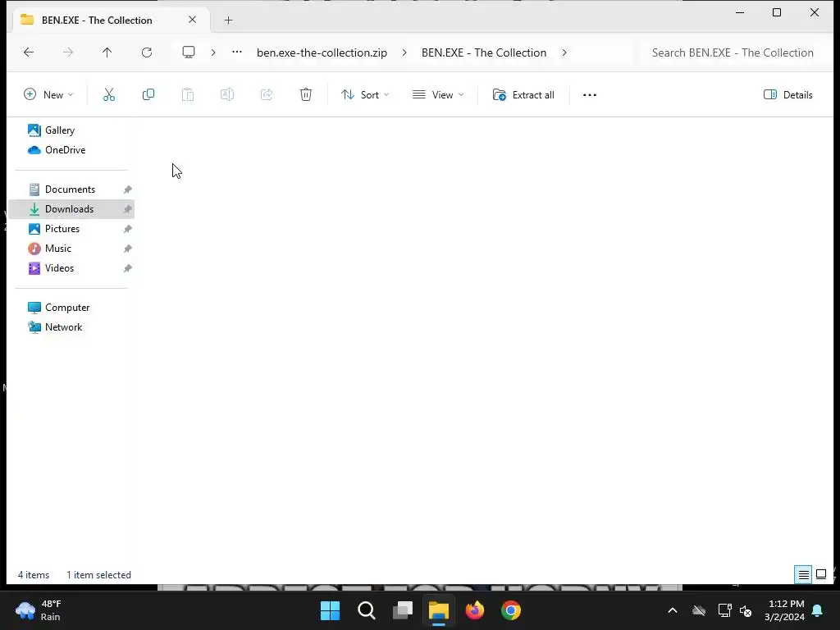This screenshot has height=630, width=840.
Task: Refresh the current folder view
Action: coord(147,52)
